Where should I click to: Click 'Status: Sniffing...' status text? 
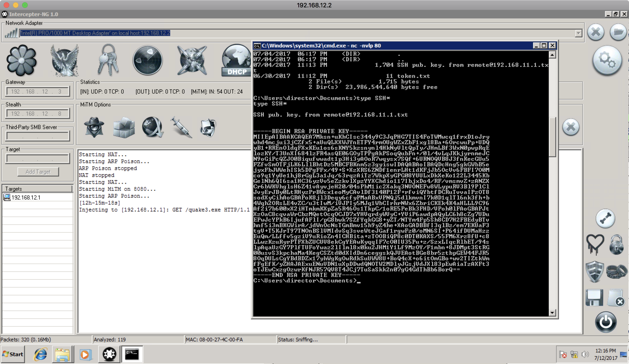pos(297,340)
